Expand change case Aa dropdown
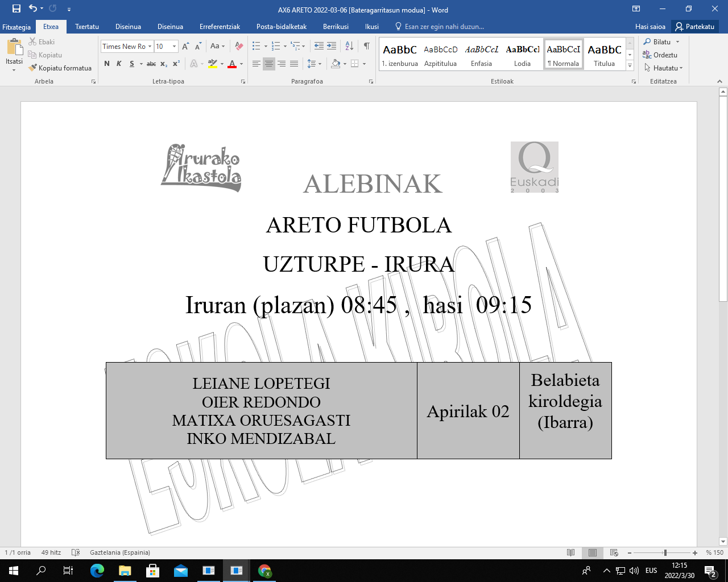This screenshot has width=728, height=582. 217,46
